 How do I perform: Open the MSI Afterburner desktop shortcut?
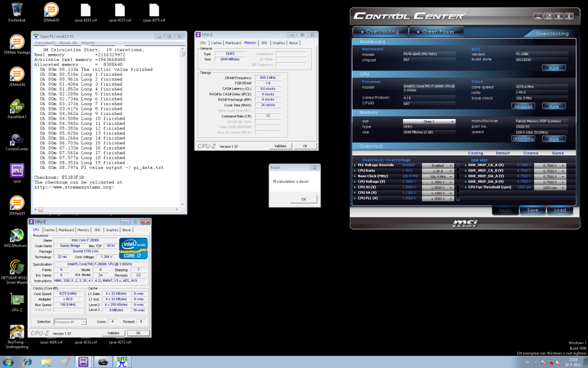pyautogui.click(x=16, y=237)
